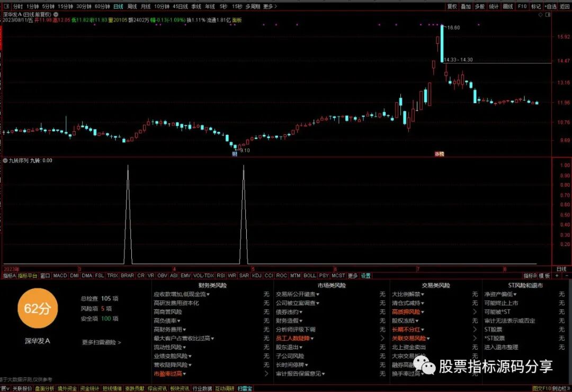Image resolution: width=572 pixels, height=392 pixels.
Task: Click the 九转序列 indicator circle icon
Action: click(x=5, y=160)
